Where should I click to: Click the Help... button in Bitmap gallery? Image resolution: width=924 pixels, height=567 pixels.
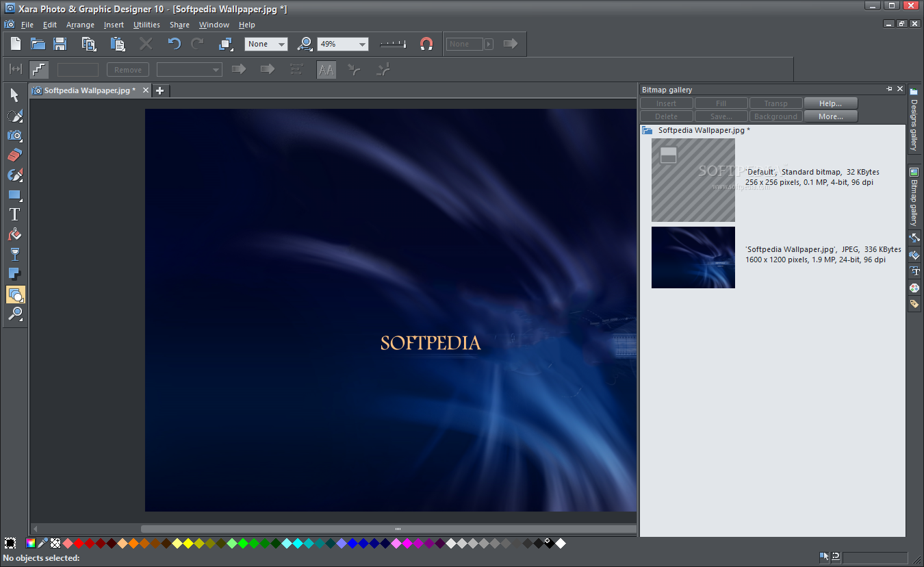click(830, 103)
